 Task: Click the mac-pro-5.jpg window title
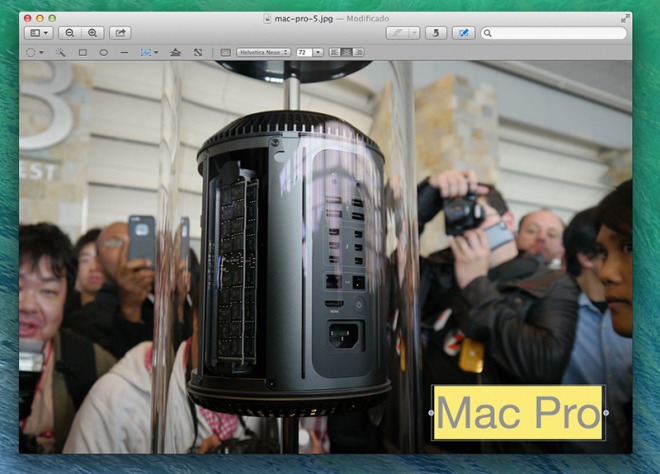pyautogui.click(x=303, y=19)
